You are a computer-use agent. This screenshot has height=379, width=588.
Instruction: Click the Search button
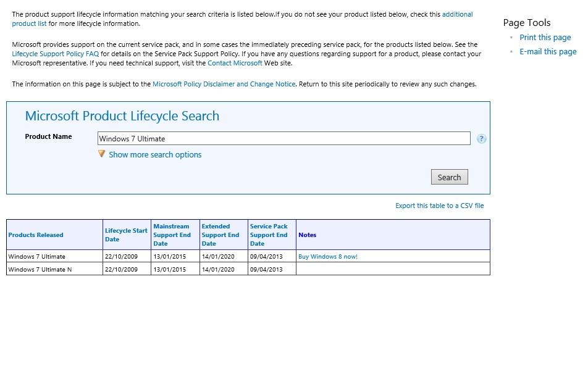(x=449, y=177)
